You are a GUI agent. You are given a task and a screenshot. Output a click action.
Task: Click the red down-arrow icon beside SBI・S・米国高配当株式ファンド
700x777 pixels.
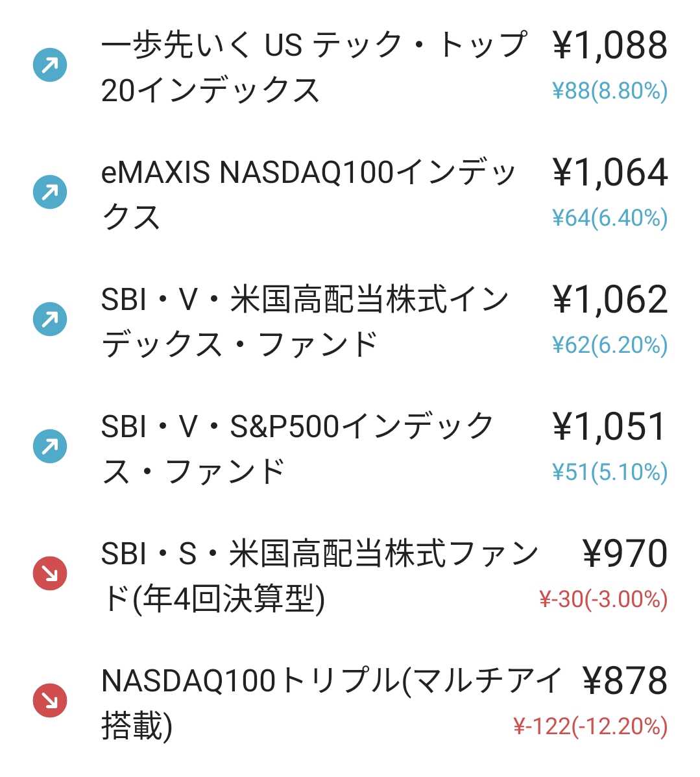click(x=50, y=573)
